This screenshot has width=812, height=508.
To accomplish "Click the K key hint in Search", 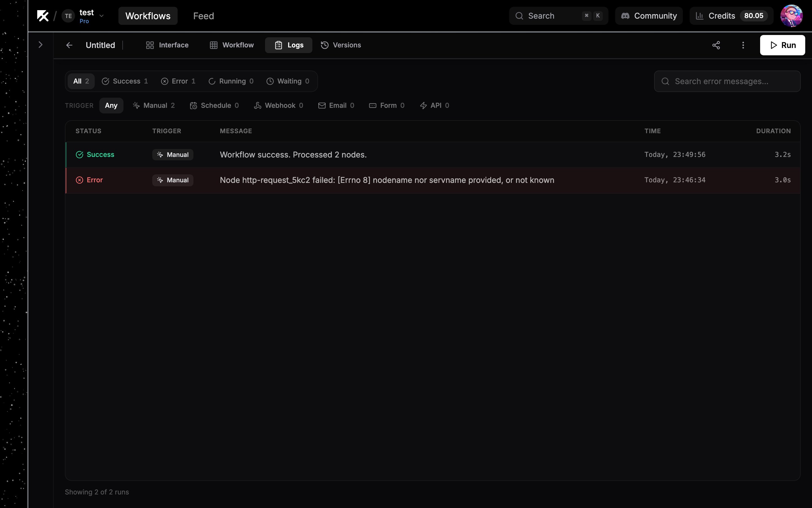I will (x=598, y=16).
